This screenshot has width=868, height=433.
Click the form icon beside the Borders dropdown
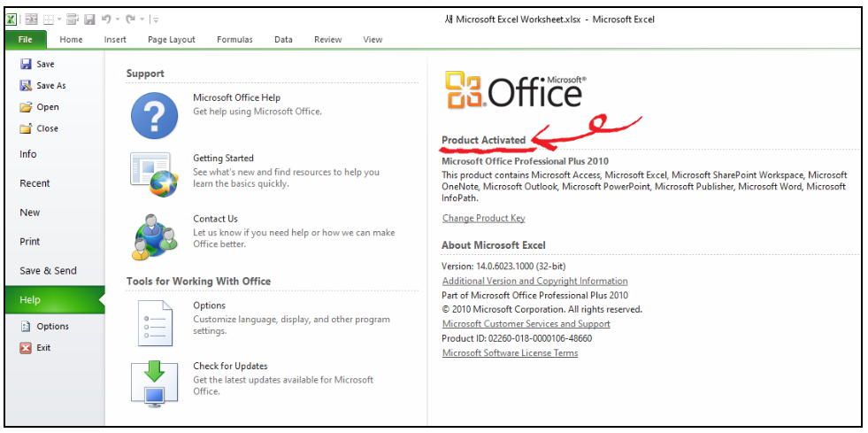point(73,19)
